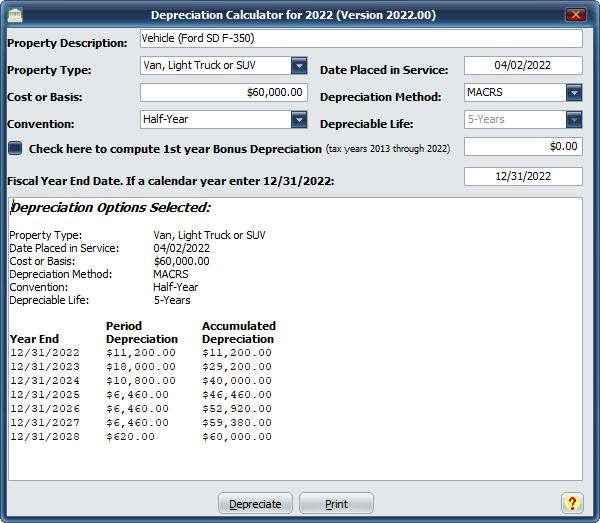
Task: Click the Accumulated Depreciation column header
Action: (239, 332)
